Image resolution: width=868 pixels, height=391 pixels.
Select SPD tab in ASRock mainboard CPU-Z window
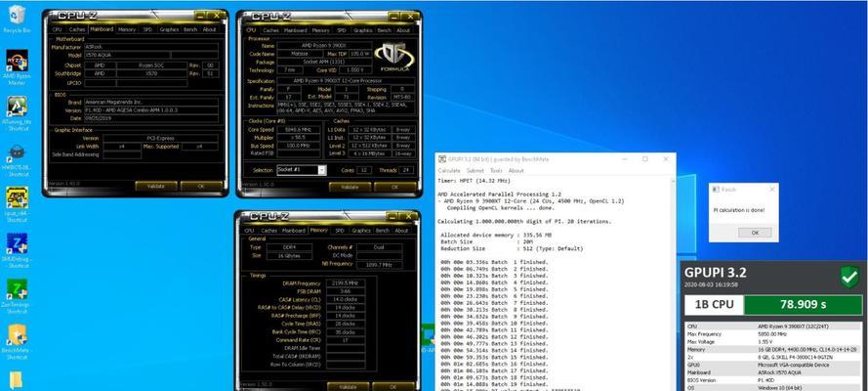[147, 29]
